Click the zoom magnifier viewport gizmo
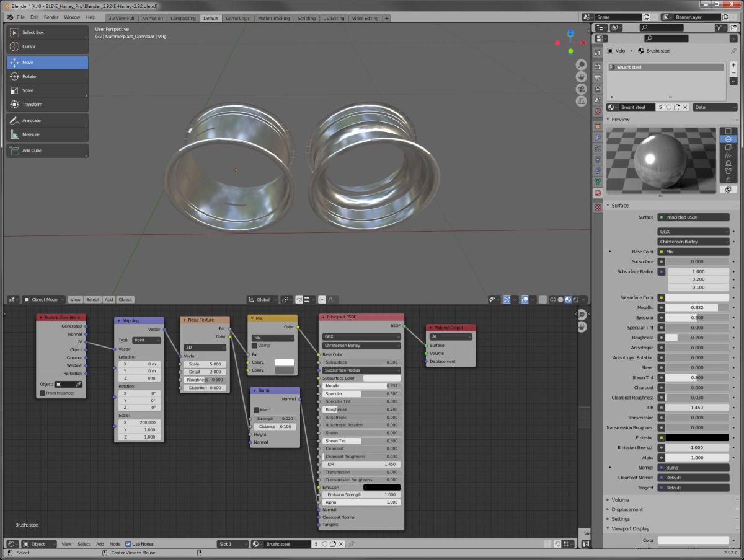 [581, 64]
